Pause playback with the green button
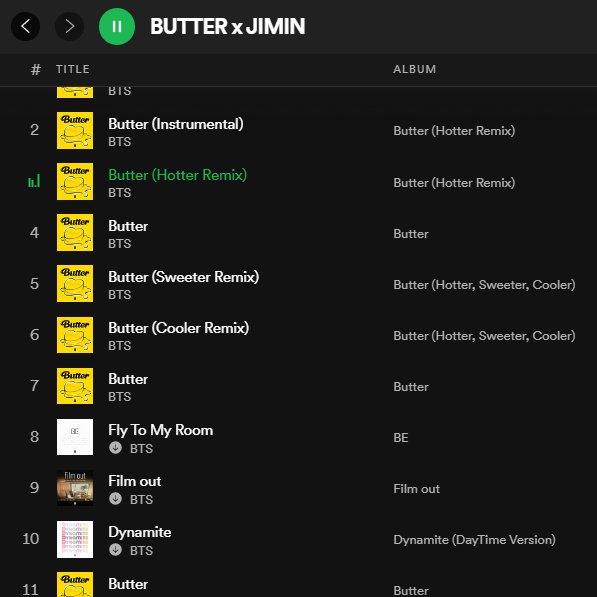This screenshot has width=597, height=597. (x=117, y=26)
